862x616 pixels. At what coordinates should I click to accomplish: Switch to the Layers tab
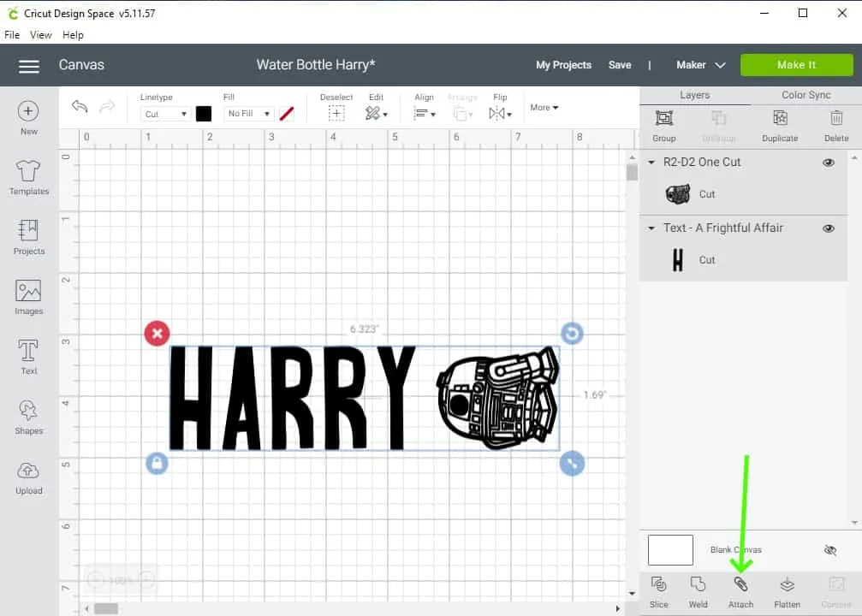coord(695,95)
